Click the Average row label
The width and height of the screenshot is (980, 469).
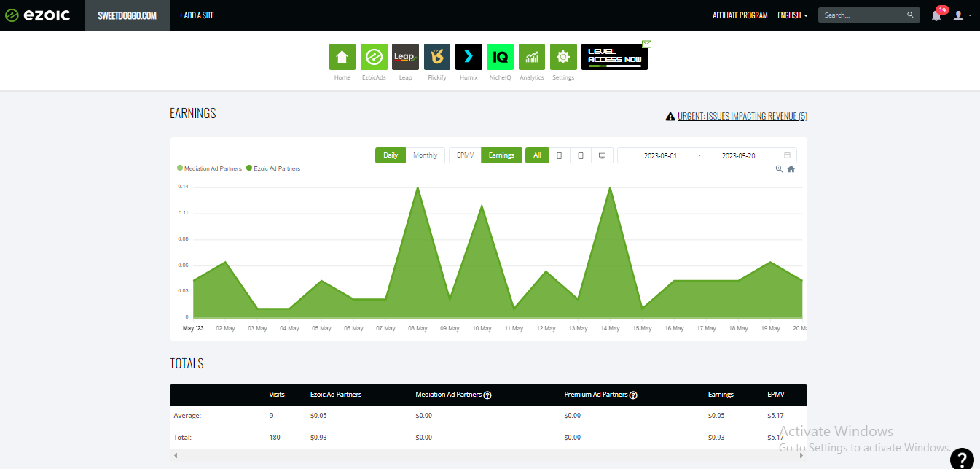tap(187, 416)
